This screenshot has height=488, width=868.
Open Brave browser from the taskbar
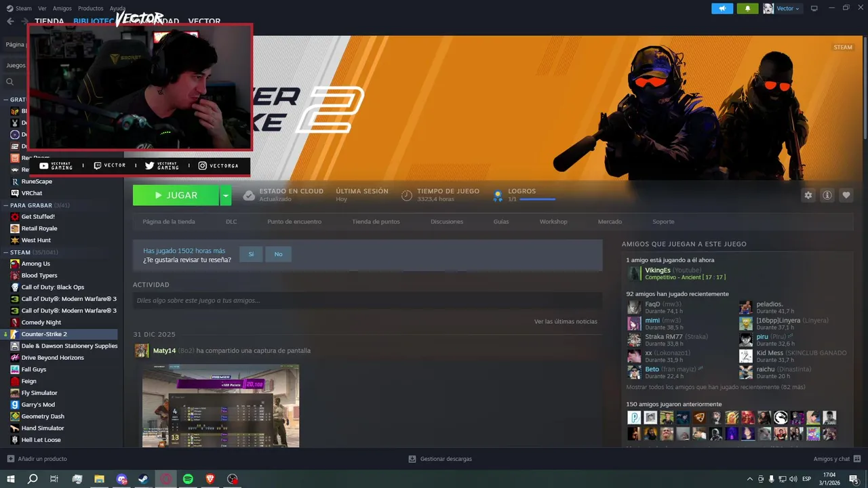click(210, 479)
